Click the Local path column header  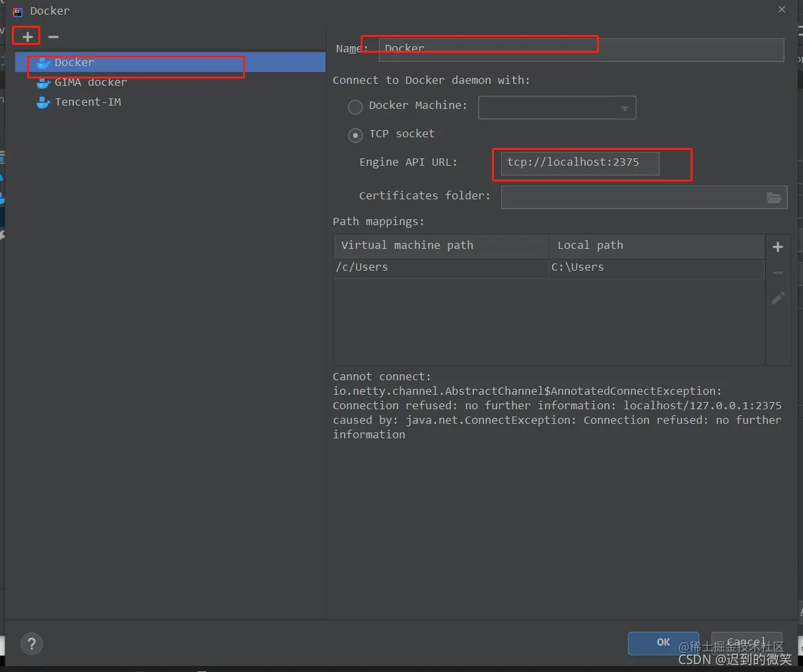tap(656, 246)
